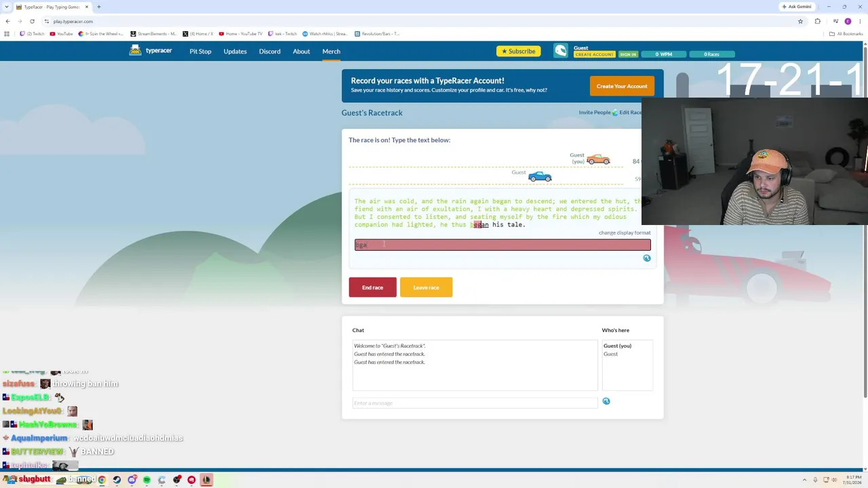Open the Chrome three-dot menu
868x488 pixels.
click(x=860, y=21)
